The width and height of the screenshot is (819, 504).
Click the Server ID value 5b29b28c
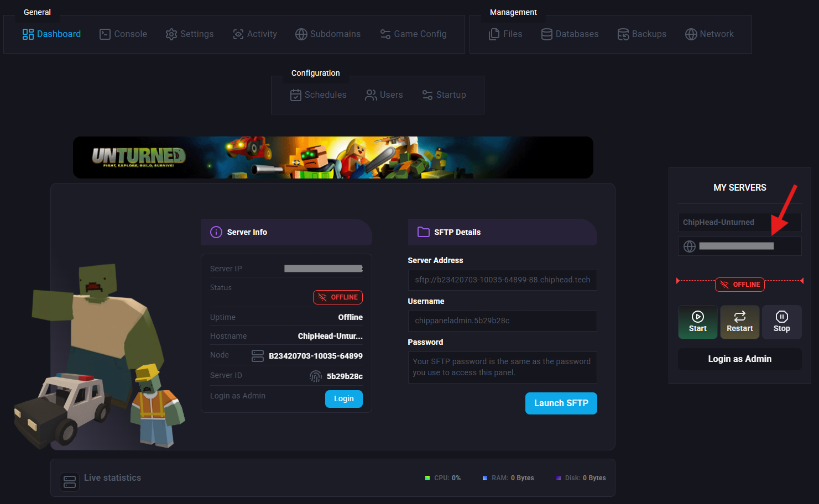coord(345,376)
